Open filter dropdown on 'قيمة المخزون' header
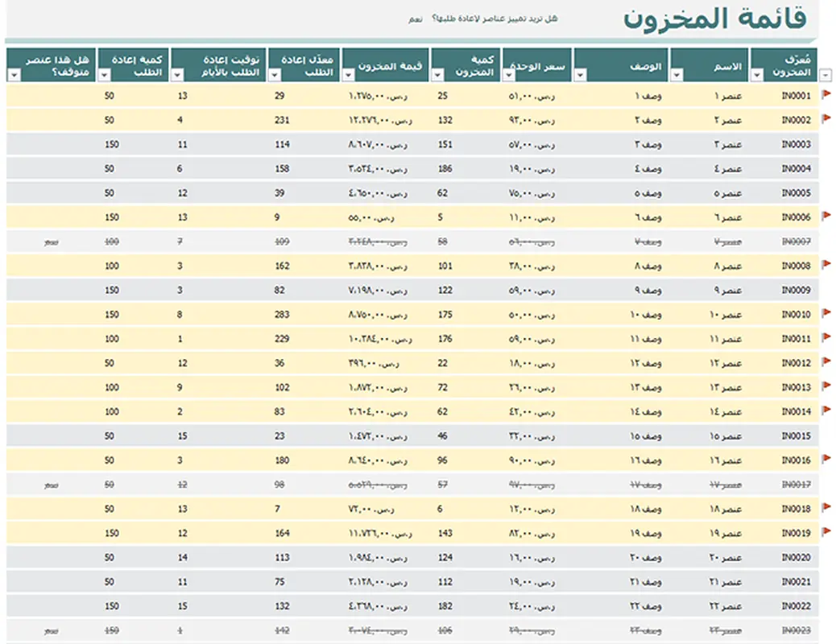 point(349,75)
